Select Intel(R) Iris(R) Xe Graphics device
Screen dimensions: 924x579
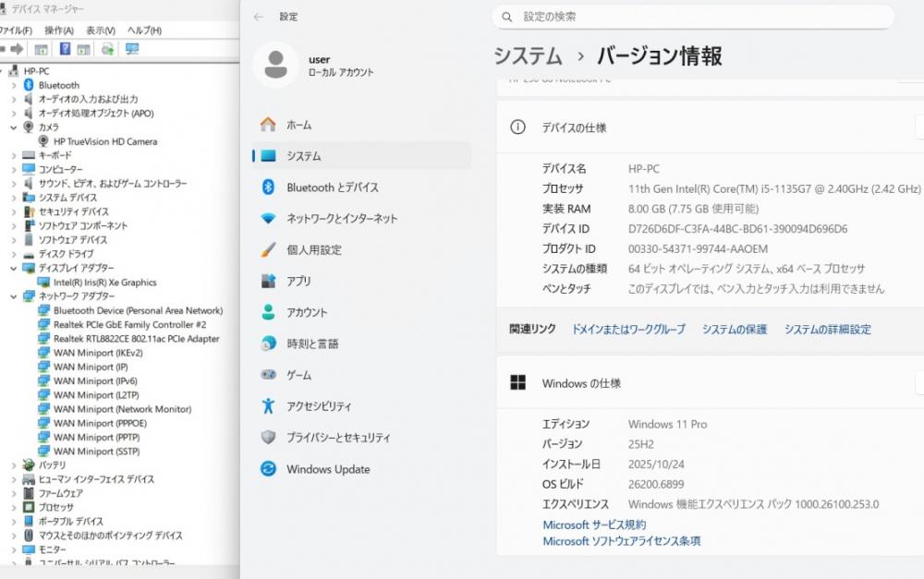(104, 283)
